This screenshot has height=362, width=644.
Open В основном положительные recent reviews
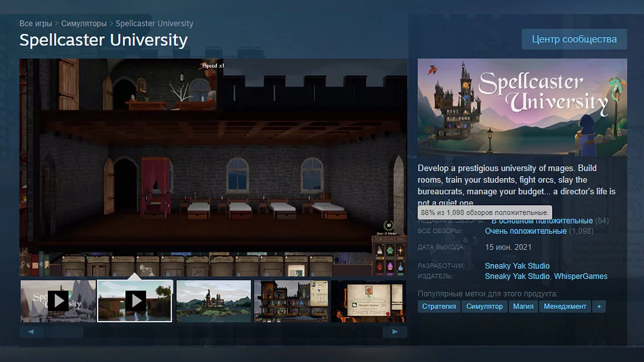tap(542, 220)
